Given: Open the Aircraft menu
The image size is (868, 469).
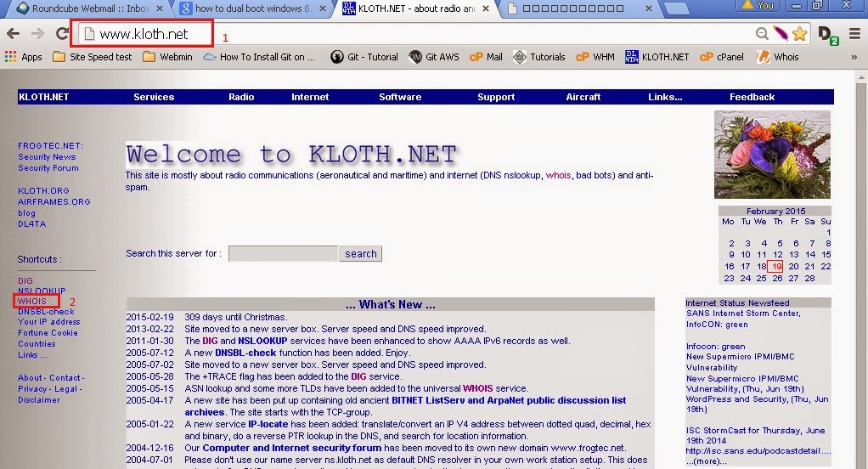Looking at the screenshot, I should click(x=583, y=97).
